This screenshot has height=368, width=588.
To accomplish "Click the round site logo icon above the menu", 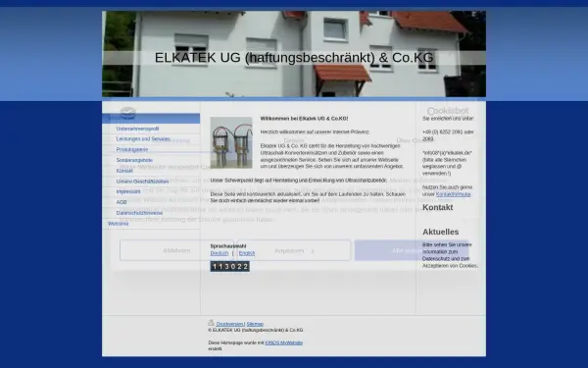I will [127, 112].
